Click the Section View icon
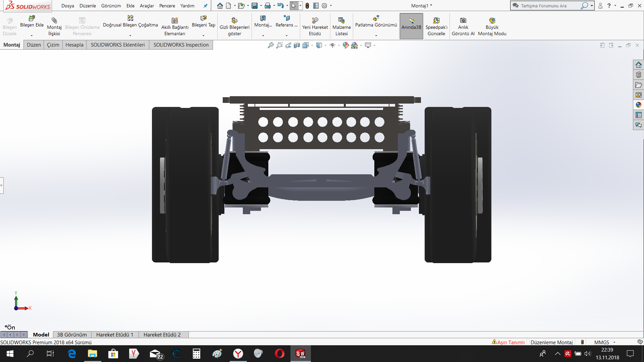644x362 pixels. tap(297, 45)
